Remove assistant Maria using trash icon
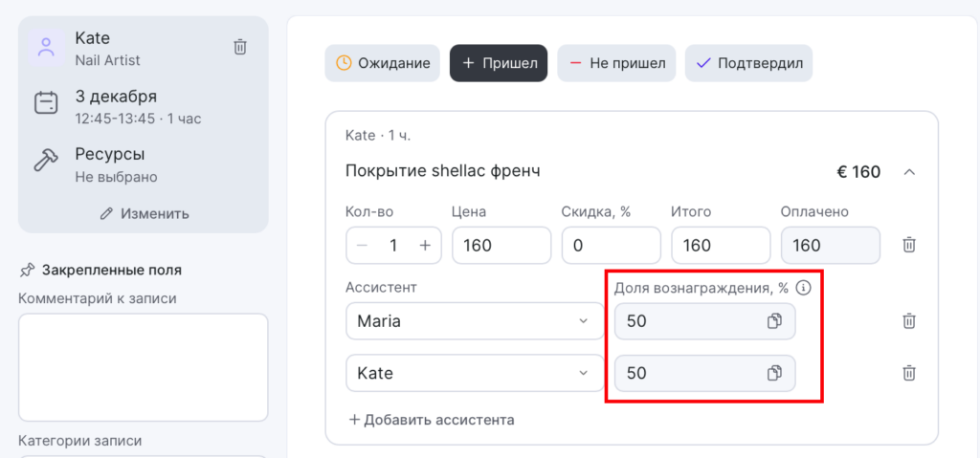The width and height of the screenshot is (980, 458). click(909, 321)
